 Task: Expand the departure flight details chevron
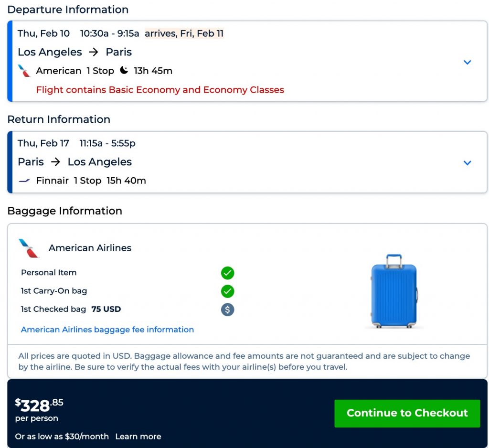468,62
